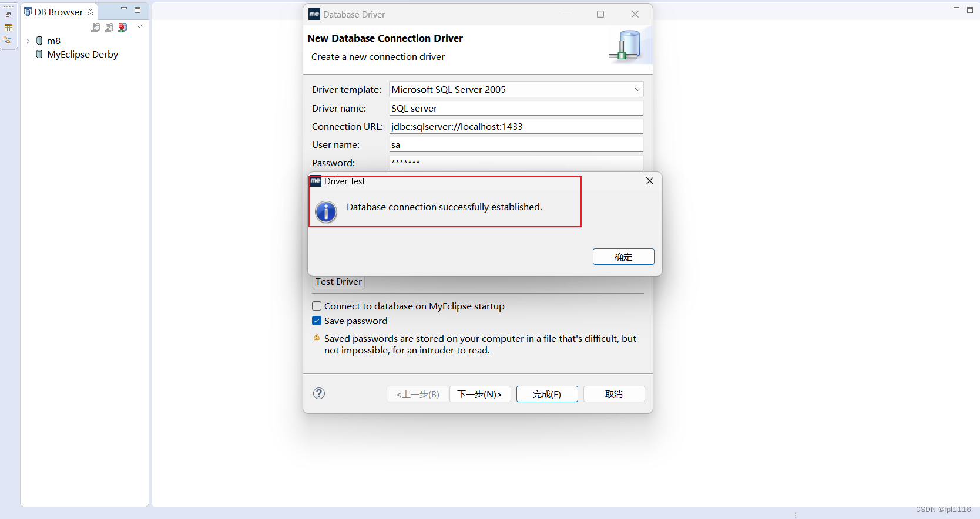Open the table view icon in sidebar

point(8,28)
